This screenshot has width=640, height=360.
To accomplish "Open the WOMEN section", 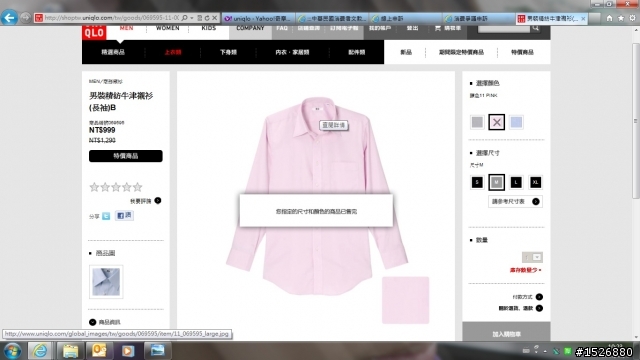I will [x=167, y=28].
